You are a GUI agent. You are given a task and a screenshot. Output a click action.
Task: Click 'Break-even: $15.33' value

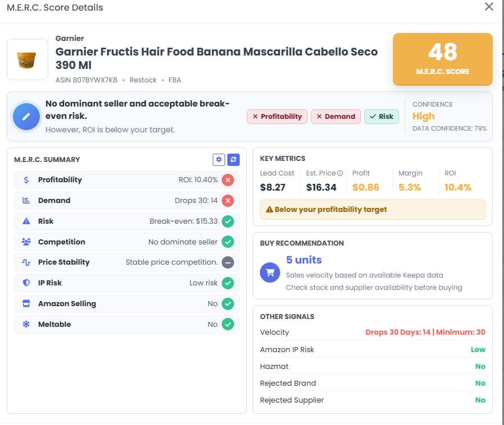coord(184,221)
